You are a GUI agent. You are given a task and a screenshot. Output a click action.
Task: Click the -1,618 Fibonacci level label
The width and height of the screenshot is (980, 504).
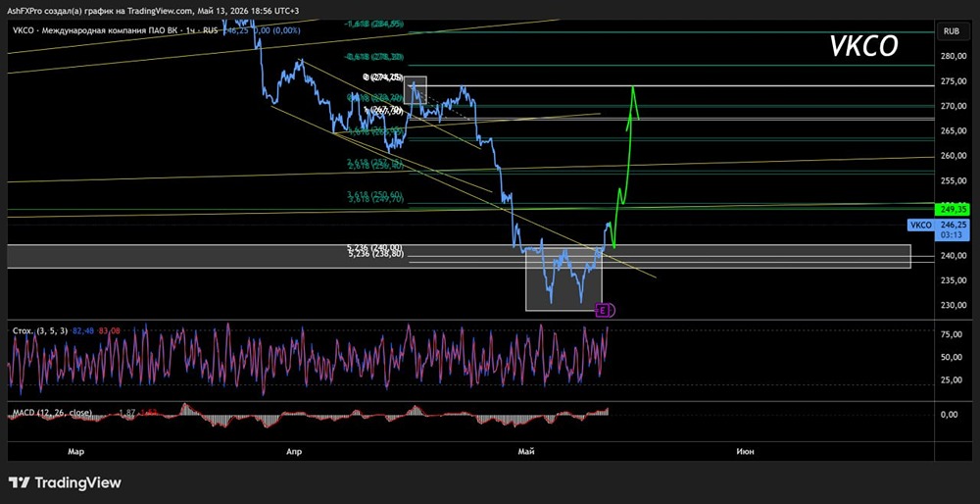tap(374, 24)
